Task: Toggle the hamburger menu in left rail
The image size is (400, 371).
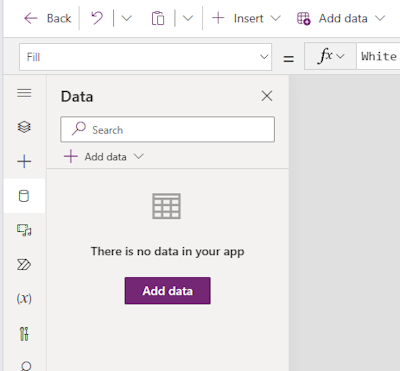Action: pyautogui.click(x=24, y=93)
